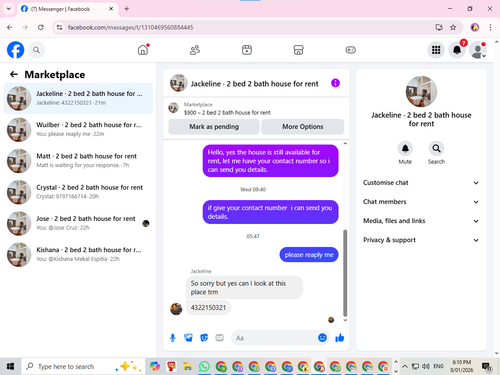Open the emoji picker smiley
The image size is (500, 375).
coord(322,338)
